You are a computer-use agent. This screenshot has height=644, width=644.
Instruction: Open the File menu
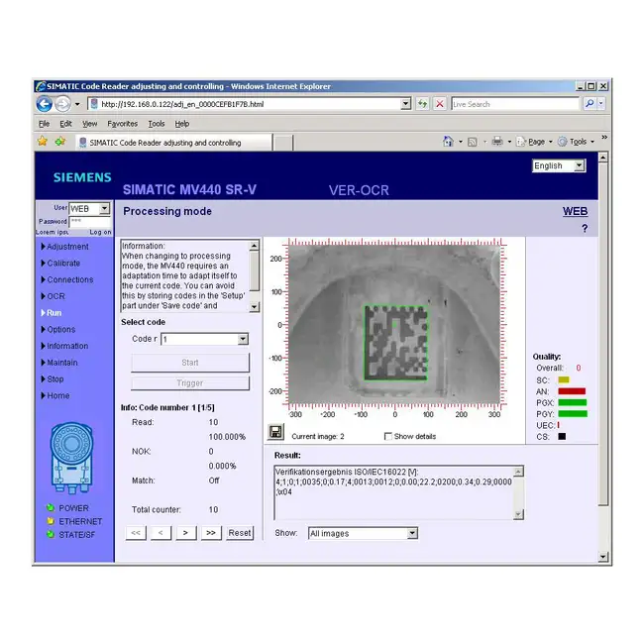pyautogui.click(x=44, y=124)
